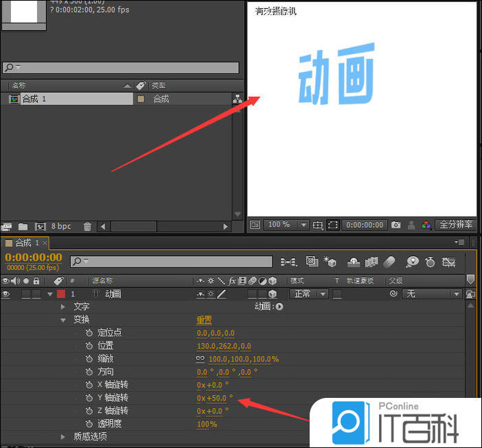482x448 pixels.
Task: Toggle the stopwatch for 缩放
Action: [89, 359]
